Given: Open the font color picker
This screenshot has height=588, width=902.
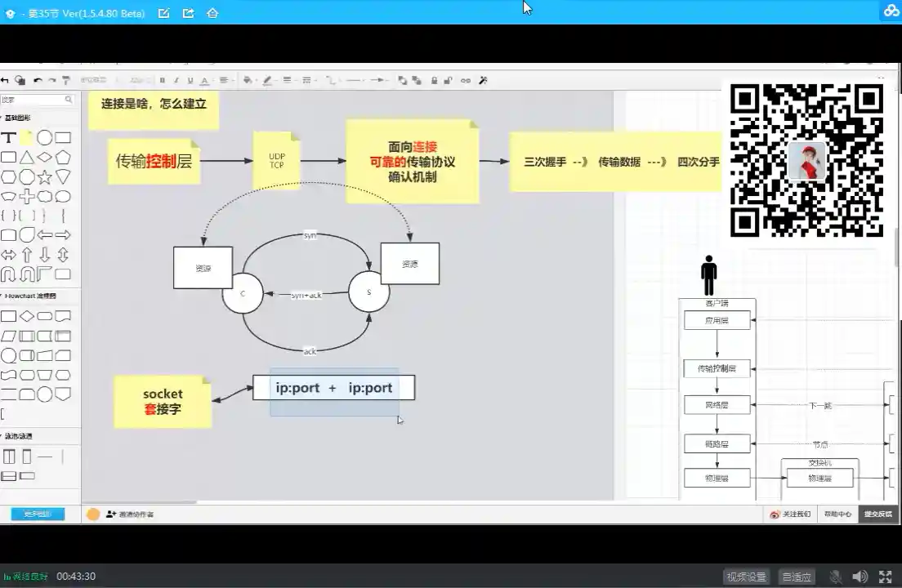Looking at the screenshot, I should [x=204, y=81].
